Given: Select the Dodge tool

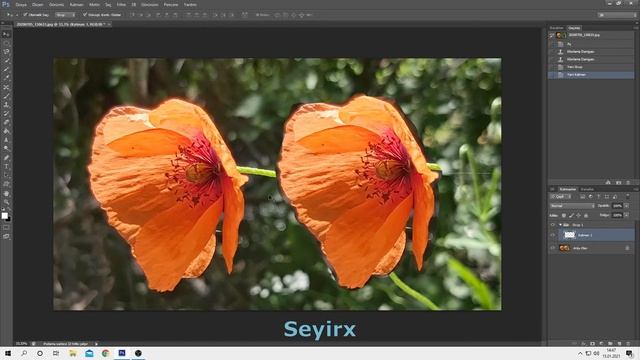Looking at the screenshot, I should (6, 149).
